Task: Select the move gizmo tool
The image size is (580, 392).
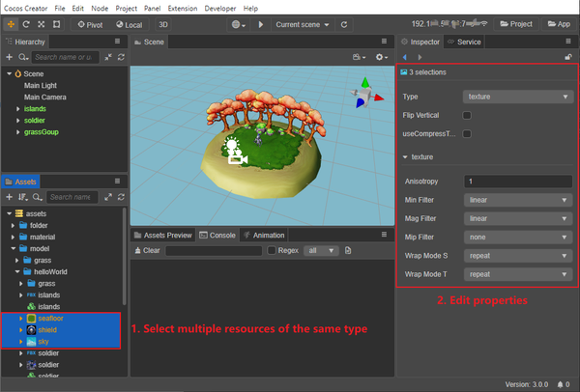Action: coord(11,24)
